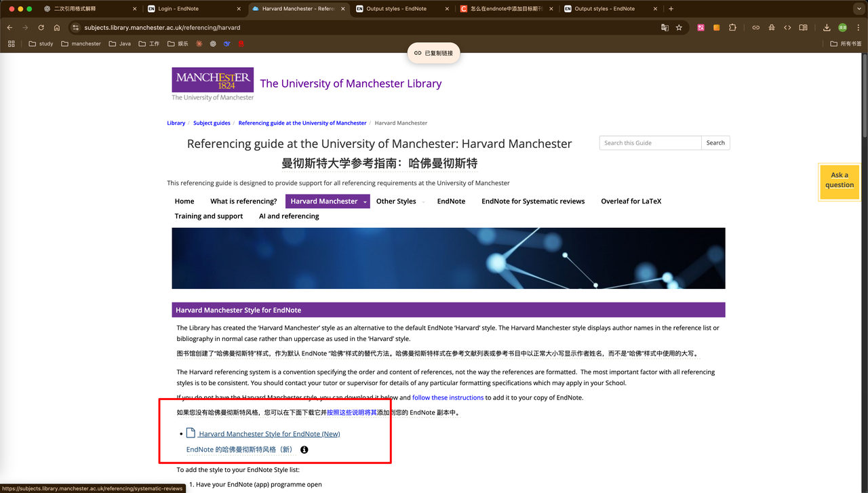The width and height of the screenshot is (868, 493).
Task: Click the 按照这些说明将其 translated link
Action: click(352, 412)
